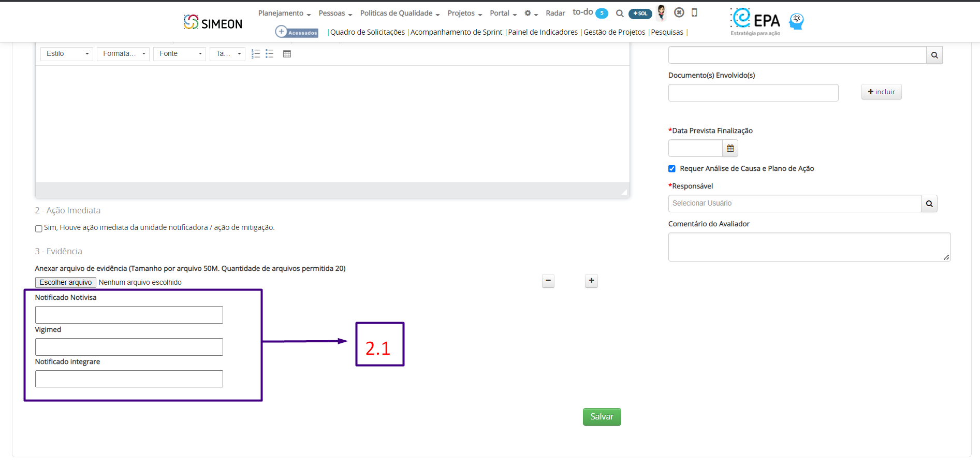
Task: Open the Painel de Indicadores link
Action: pos(543,32)
